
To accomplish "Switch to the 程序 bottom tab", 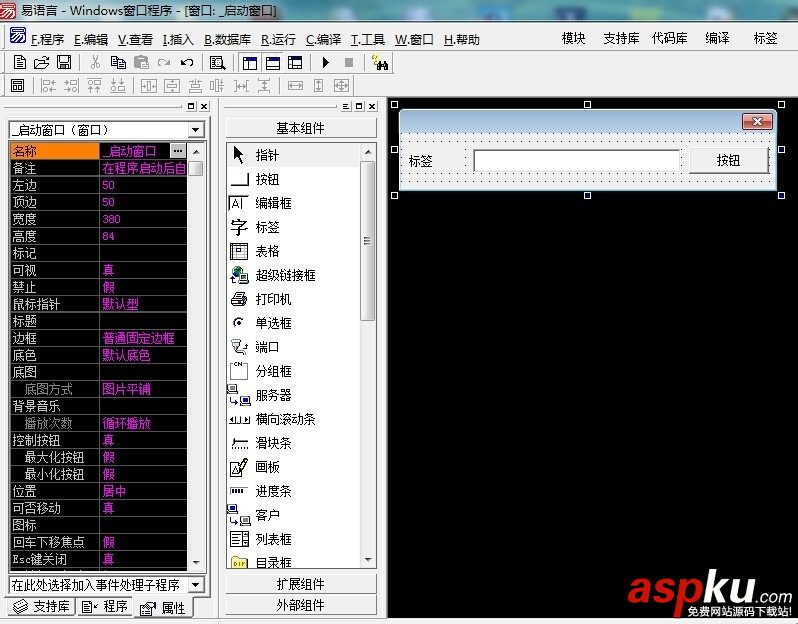I will (x=105, y=606).
